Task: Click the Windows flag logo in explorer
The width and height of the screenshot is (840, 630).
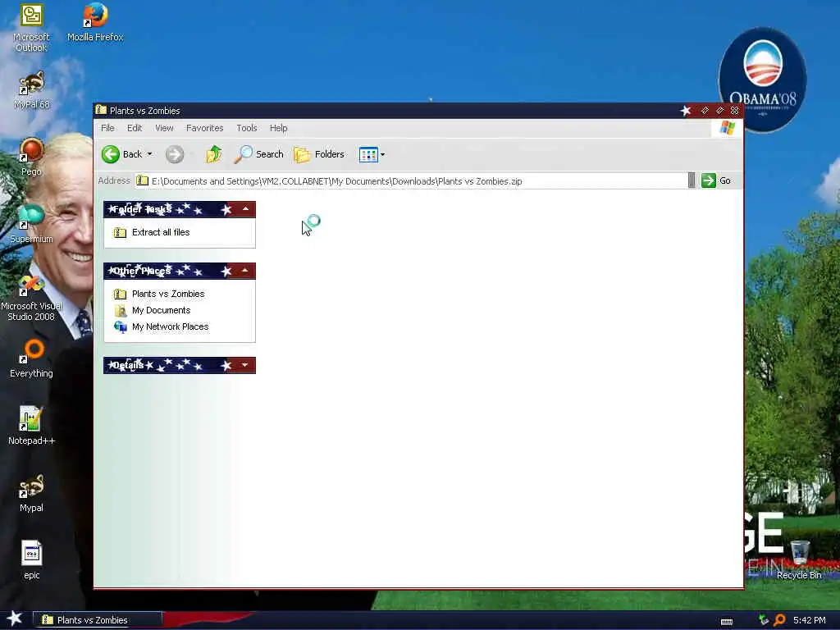Action: [727, 128]
